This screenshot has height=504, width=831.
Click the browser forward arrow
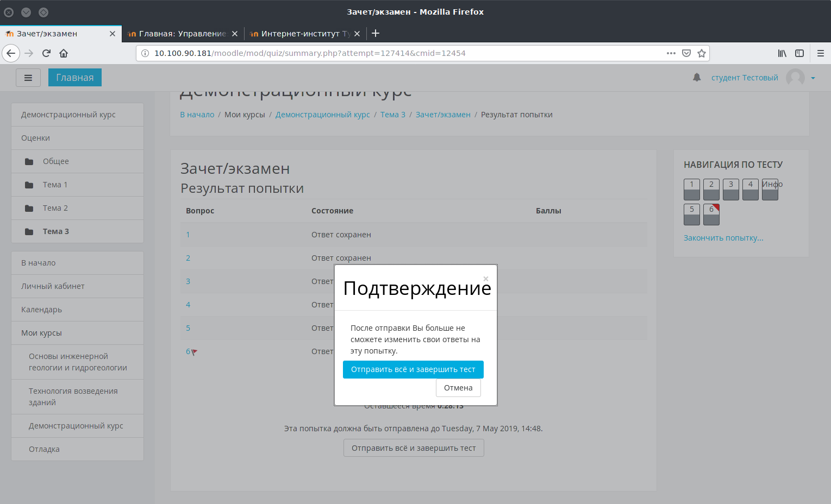(29, 53)
